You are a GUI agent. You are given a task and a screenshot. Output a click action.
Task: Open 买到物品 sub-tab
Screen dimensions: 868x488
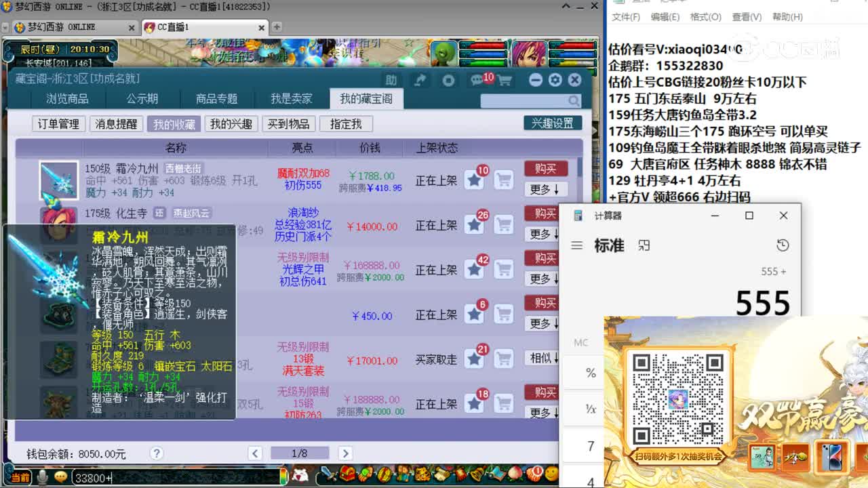tap(288, 124)
